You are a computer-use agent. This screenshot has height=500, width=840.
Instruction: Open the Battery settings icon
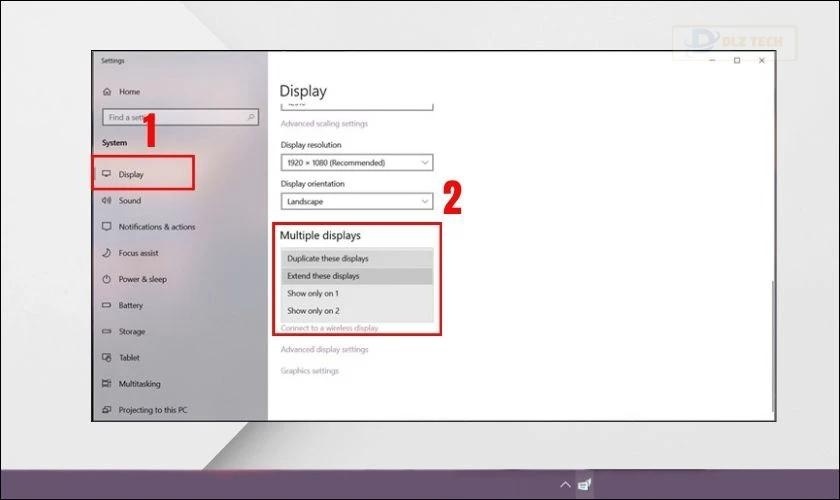(106, 305)
